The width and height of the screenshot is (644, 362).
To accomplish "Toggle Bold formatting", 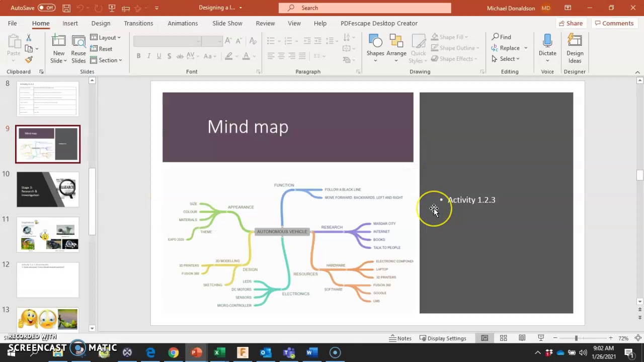I will point(138,56).
